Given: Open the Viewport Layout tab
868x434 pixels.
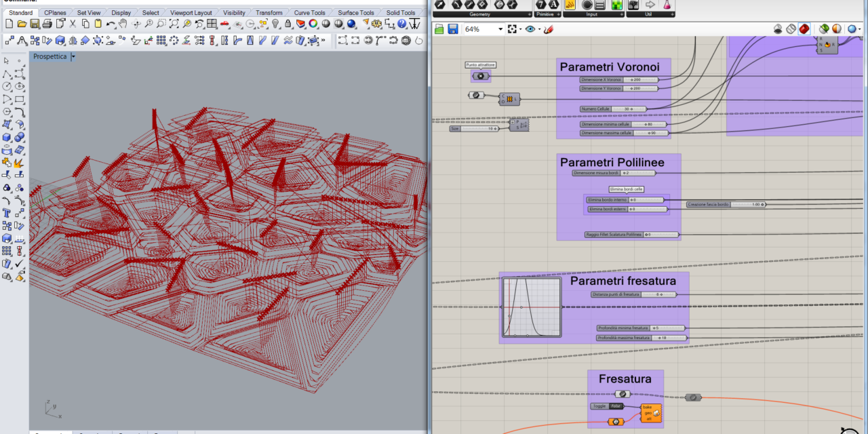Looking at the screenshot, I should pyautogui.click(x=191, y=12).
